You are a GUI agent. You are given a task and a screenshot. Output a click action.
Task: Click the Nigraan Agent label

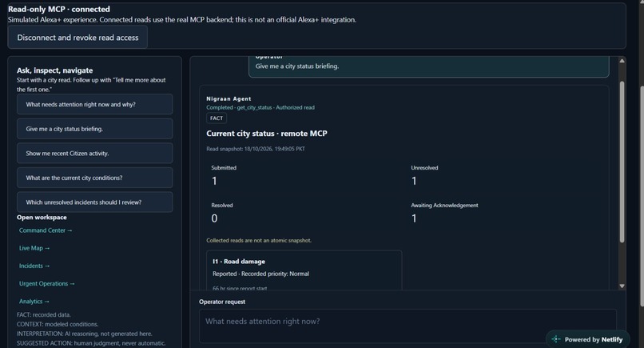tap(229, 98)
